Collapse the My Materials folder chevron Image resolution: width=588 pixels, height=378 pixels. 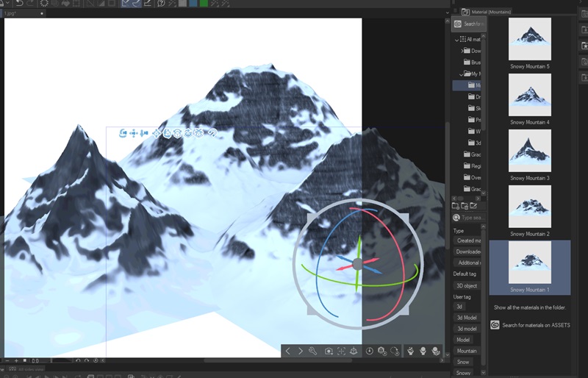[x=462, y=74]
